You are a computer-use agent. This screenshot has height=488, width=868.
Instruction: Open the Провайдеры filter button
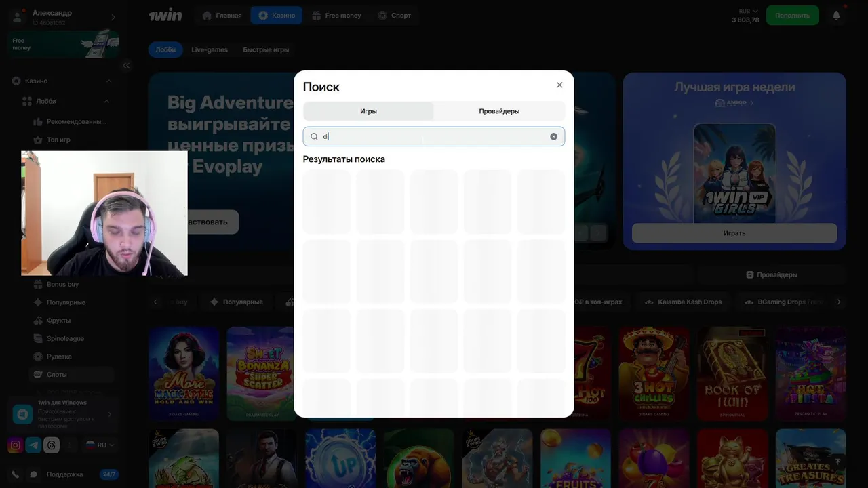pyautogui.click(x=772, y=274)
